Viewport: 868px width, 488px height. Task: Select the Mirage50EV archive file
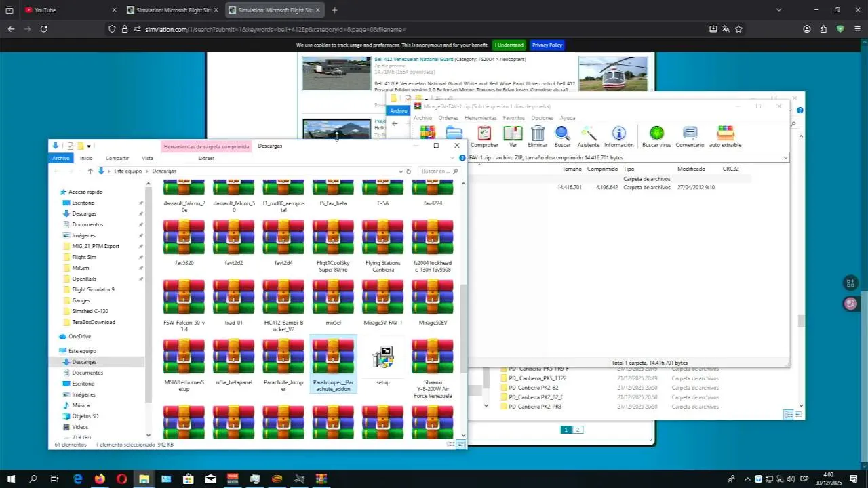pyautogui.click(x=433, y=303)
